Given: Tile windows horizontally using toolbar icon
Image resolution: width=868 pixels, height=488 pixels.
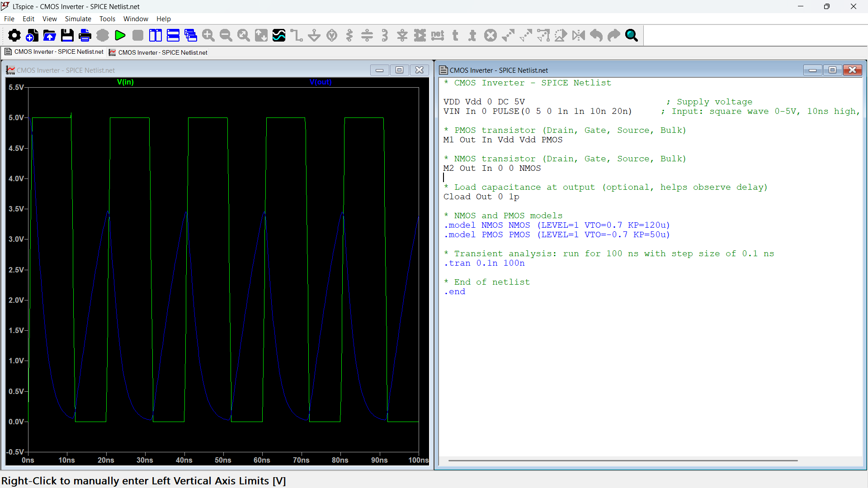Looking at the screenshot, I should click(x=173, y=35).
